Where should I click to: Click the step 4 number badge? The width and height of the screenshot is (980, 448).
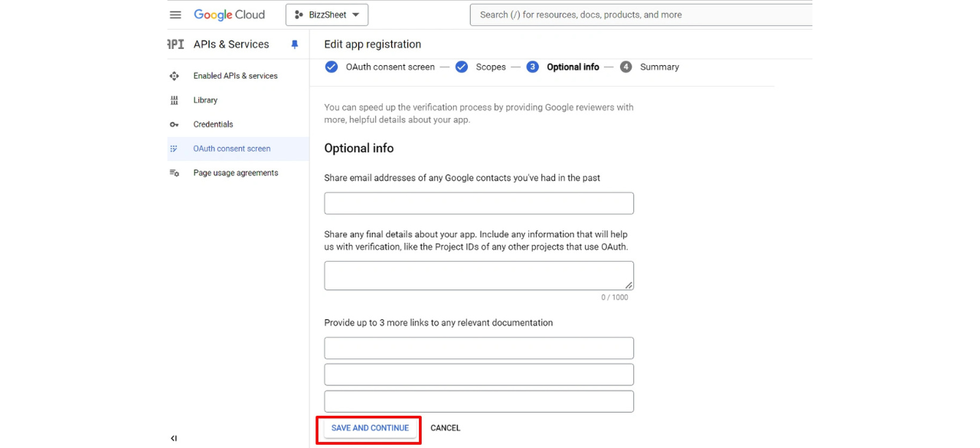click(x=626, y=67)
